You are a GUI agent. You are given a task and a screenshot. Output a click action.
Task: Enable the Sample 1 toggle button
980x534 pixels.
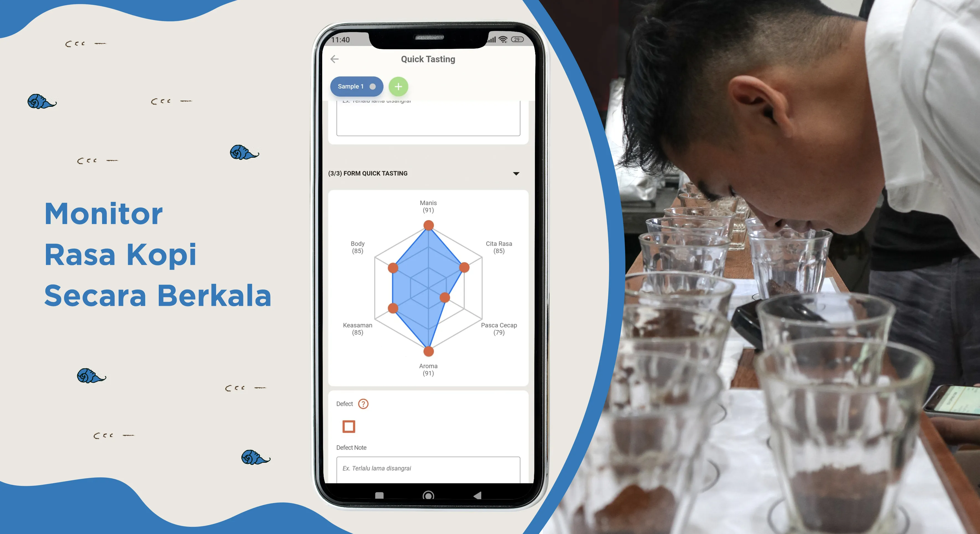click(x=370, y=86)
